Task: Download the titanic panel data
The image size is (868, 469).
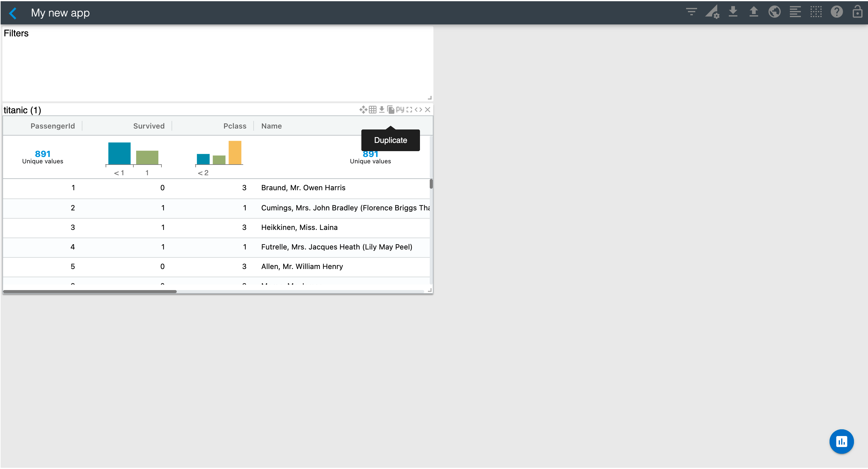Action: pyautogui.click(x=382, y=110)
